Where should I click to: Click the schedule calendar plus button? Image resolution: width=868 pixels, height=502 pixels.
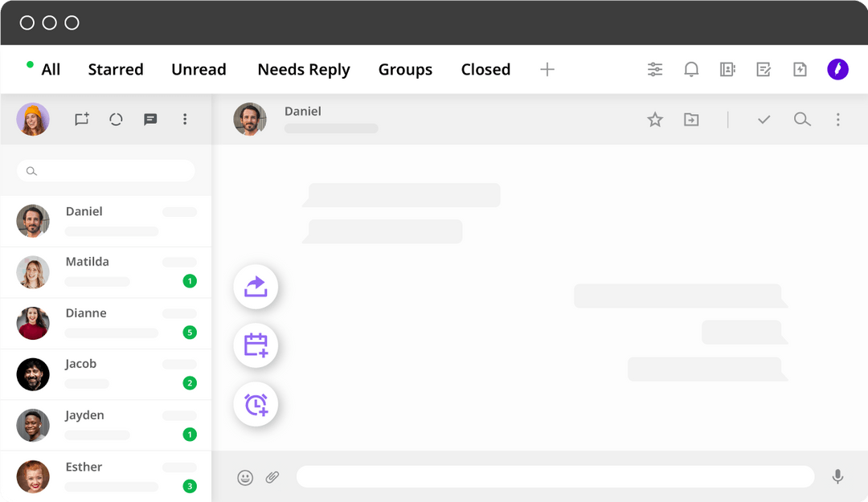(x=256, y=345)
